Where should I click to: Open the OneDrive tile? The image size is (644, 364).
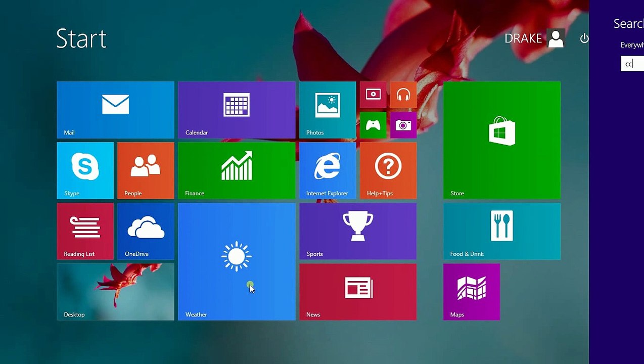146,231
